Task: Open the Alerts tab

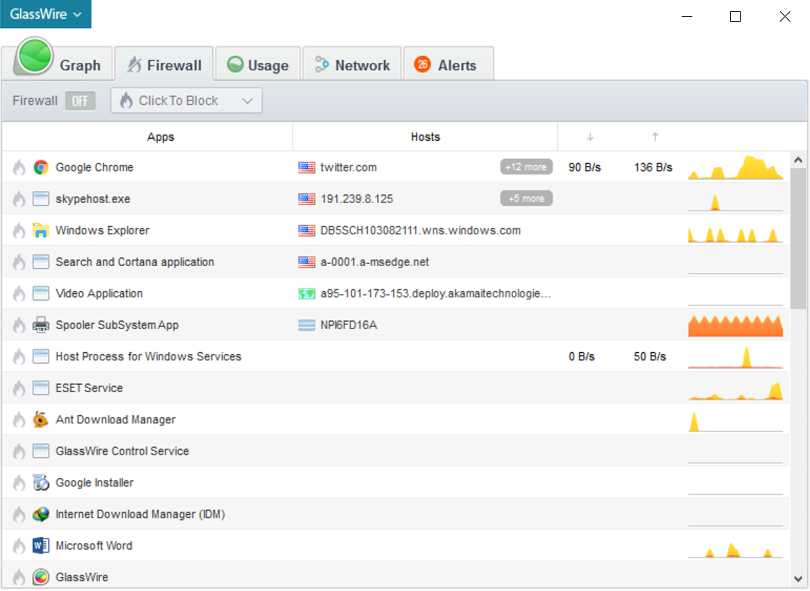Action: point(447,65)
